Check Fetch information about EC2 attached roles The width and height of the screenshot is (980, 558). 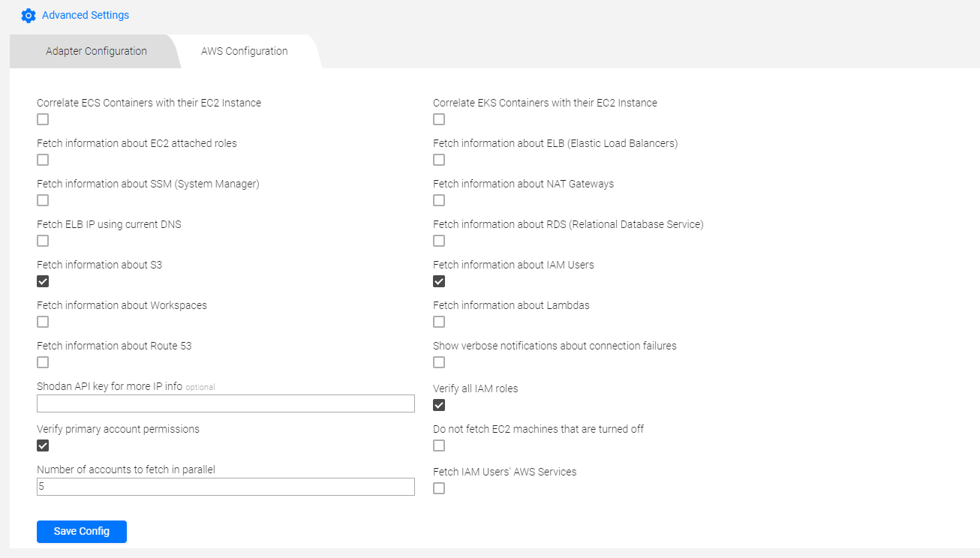click(x=43, y=160)
